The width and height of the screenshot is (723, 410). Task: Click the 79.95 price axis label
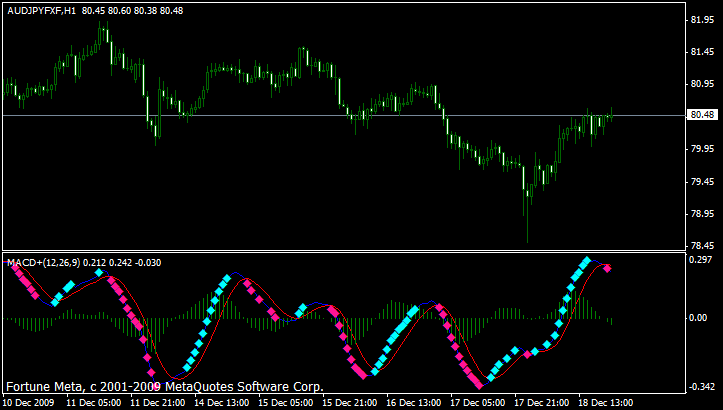point(703,149)
